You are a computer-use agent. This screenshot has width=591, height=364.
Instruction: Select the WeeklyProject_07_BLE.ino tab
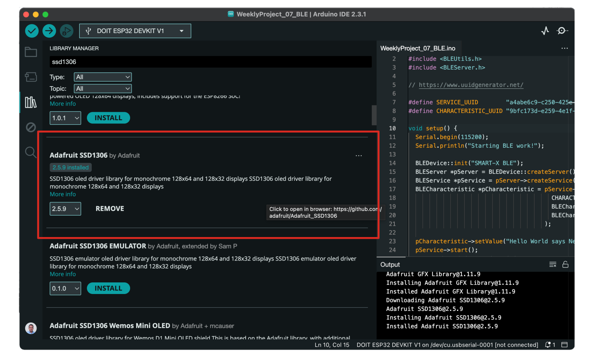(x=418, y=48)
